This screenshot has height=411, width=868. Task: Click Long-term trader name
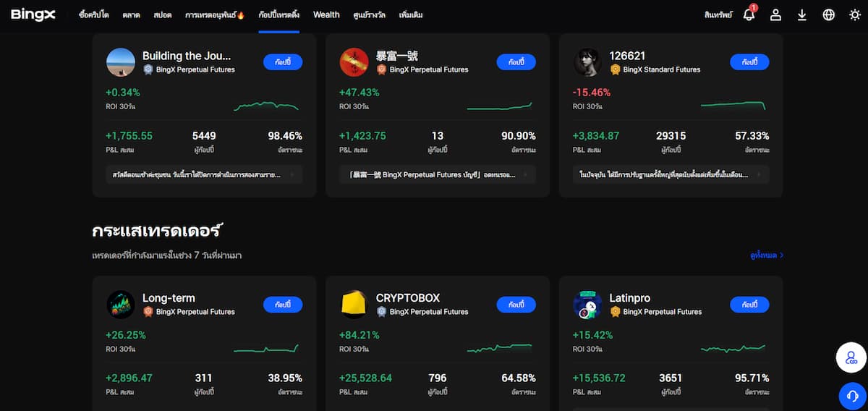click(x=169, y=298)
